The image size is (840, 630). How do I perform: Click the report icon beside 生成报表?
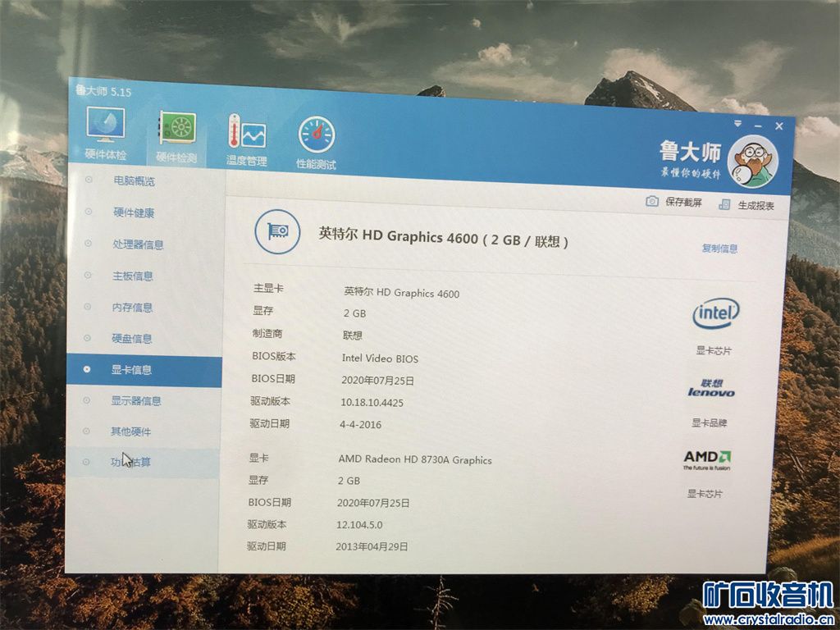(x=724, y=204)
